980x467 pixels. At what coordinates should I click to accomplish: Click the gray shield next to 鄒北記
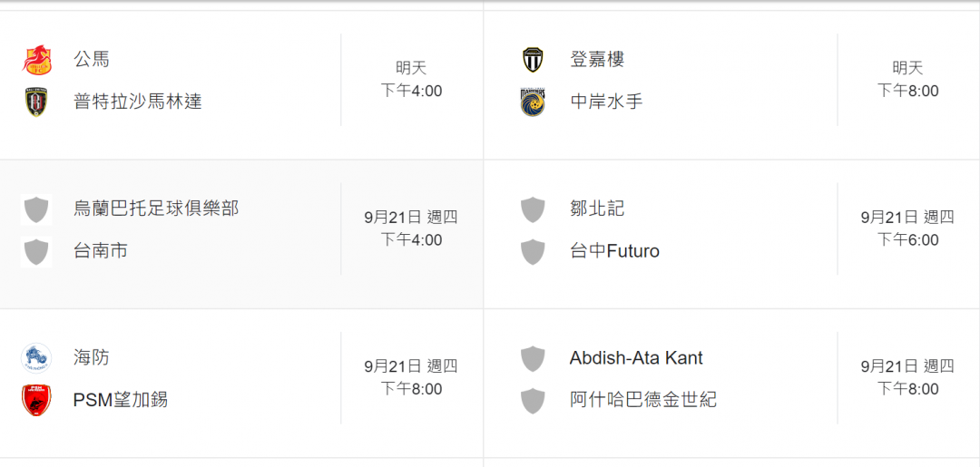(x=533, y=209)
